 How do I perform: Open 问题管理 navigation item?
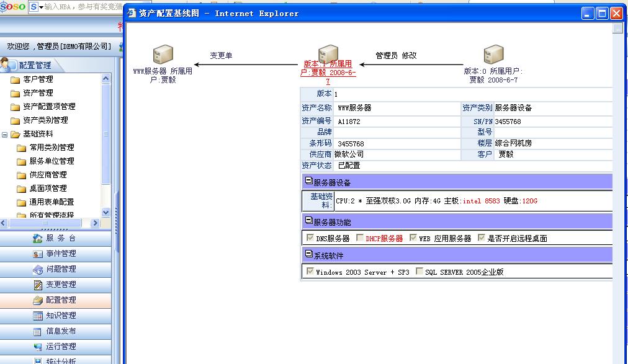pos(55,270)
